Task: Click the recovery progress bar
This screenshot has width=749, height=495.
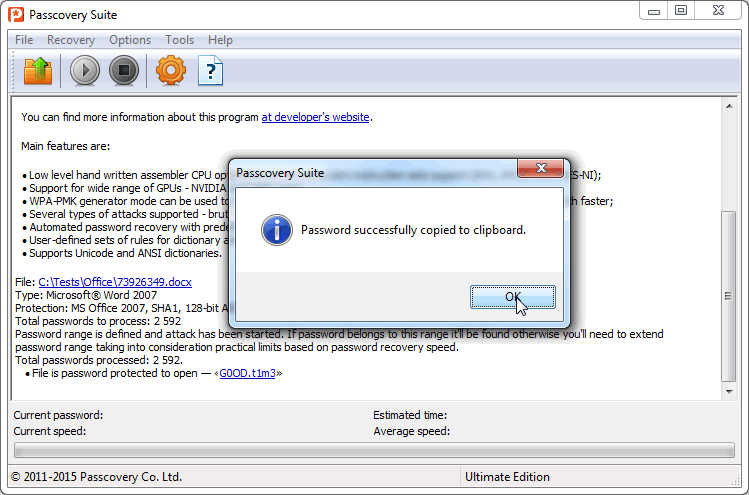Action: point(374,450)
